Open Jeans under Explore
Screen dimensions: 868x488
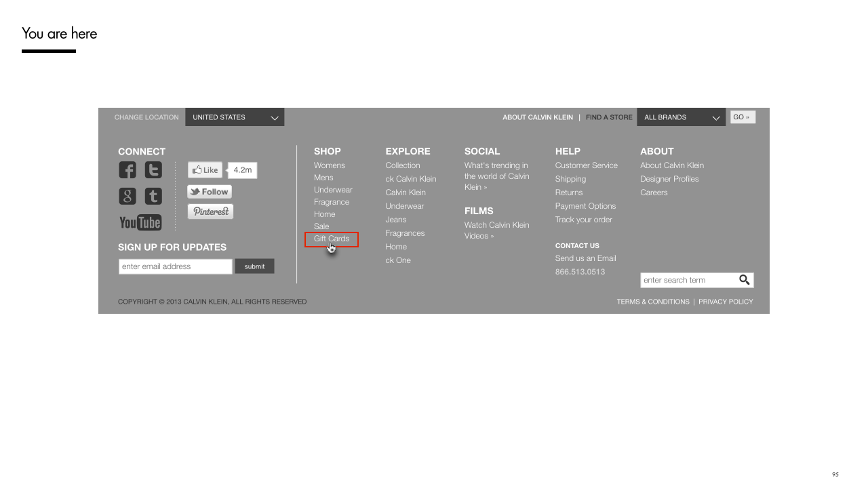(396, 220)
